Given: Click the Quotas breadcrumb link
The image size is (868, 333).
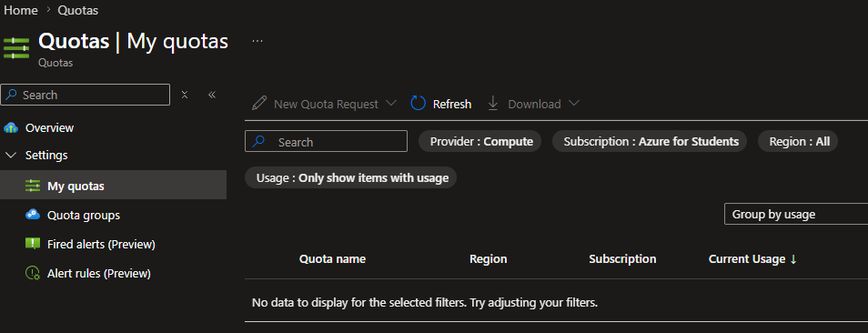Looking at the screenshot, I should (78, 10).
